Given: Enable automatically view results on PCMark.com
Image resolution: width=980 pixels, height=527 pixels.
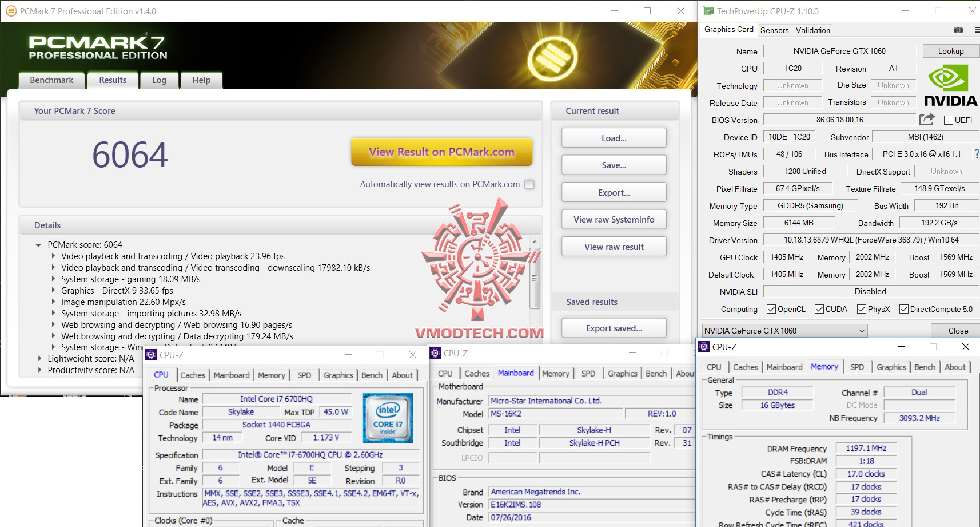Looking at the screenshot, I should 529,184.
